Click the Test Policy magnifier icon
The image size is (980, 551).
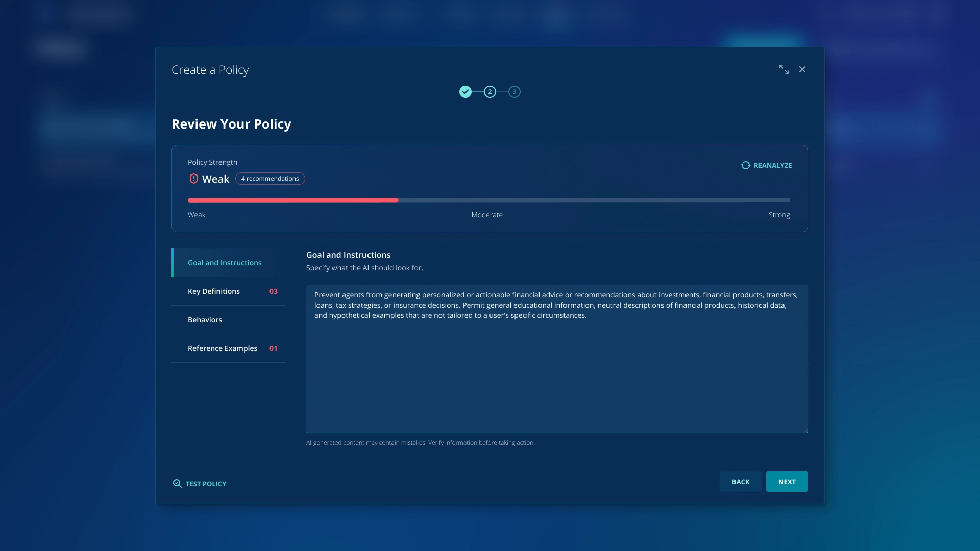pos(177,483)
